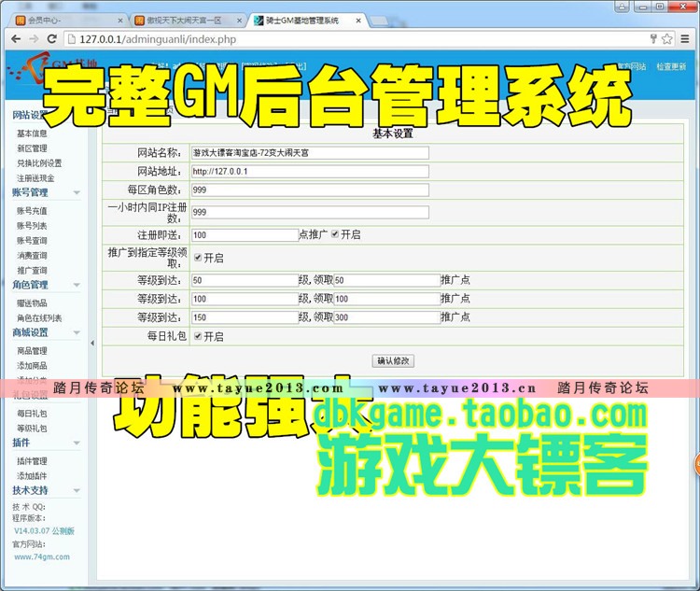Switch to the 傲视天下大闹天宫一区 tab
Screen dimensions: 700x591
pos(189,21)
